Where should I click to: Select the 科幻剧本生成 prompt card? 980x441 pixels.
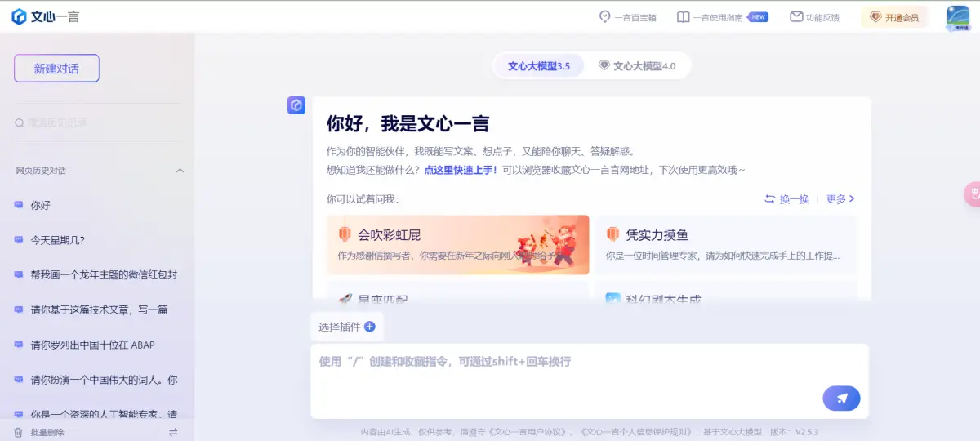[x=725, y=291]
